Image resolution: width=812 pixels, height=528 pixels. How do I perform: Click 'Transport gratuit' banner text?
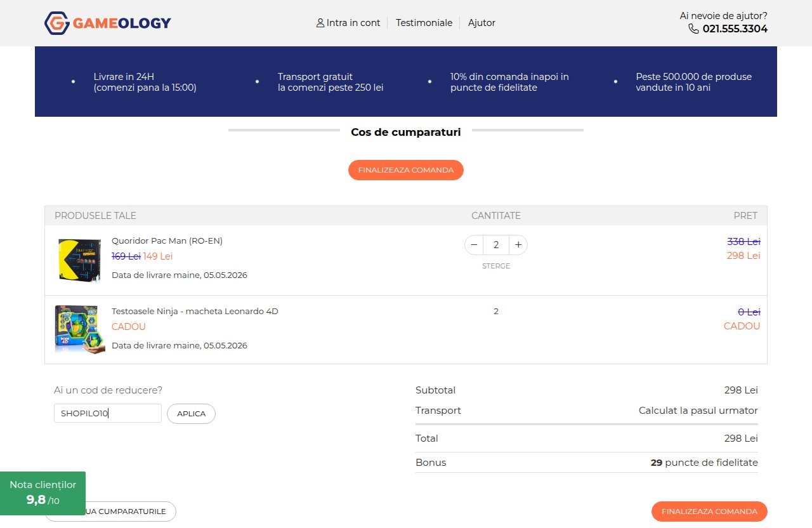(x=331, y=82)
